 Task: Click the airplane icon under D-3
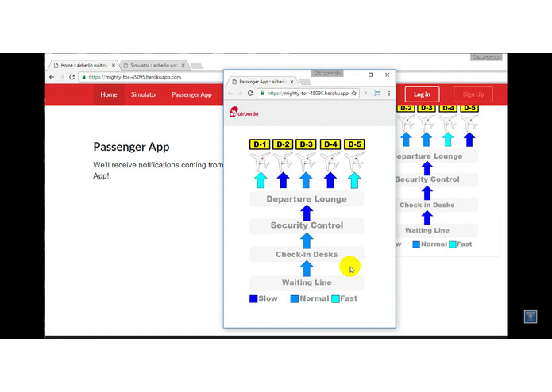[306, 161]
